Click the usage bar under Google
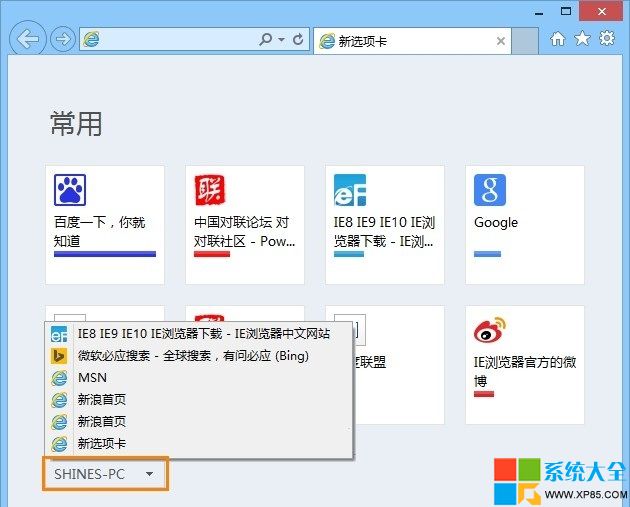Image resolution: width=630 pixels, height=507 pixels. (487, 254)
